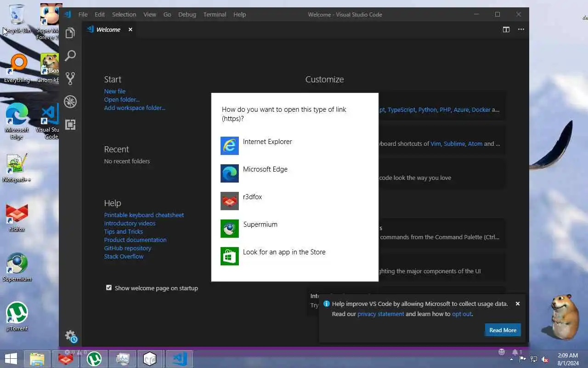
Task: Choose Internet Explorer icon in dialog
Action: (230, 146)
